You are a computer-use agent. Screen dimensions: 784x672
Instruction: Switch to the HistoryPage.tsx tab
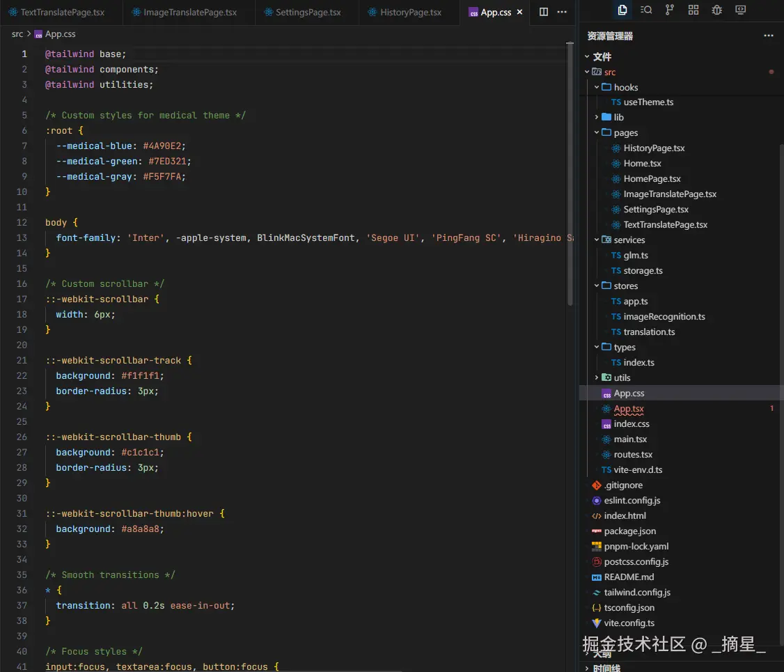point(410,13)
